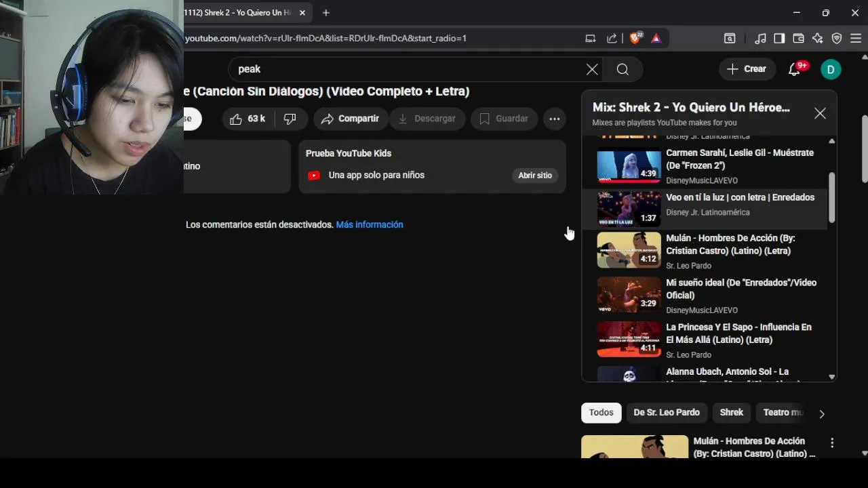Click the share page icon in address bar
This screenshot has width=868, height=488.
[x=612, y=38]
